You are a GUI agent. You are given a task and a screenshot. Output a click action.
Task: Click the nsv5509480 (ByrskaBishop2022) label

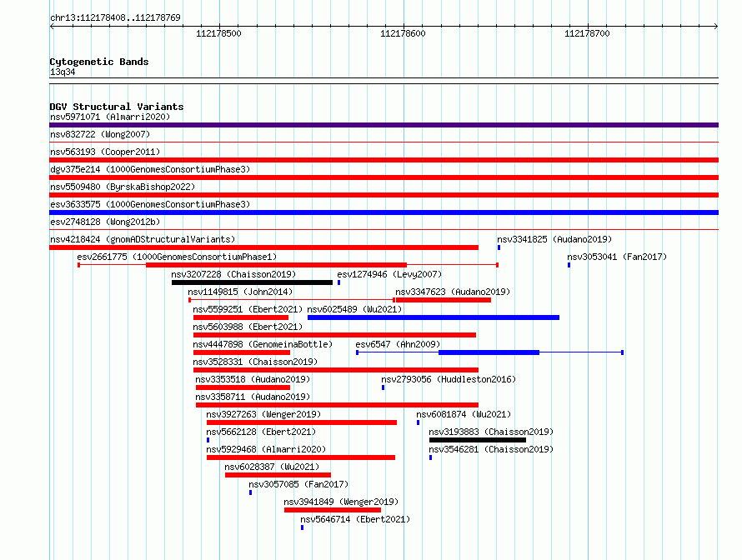coord(123,187)
